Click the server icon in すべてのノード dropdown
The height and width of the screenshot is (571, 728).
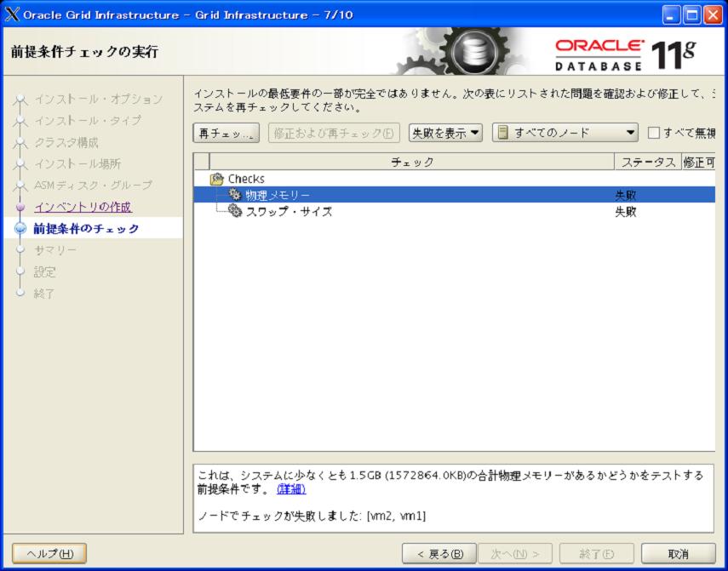[502, 133]
